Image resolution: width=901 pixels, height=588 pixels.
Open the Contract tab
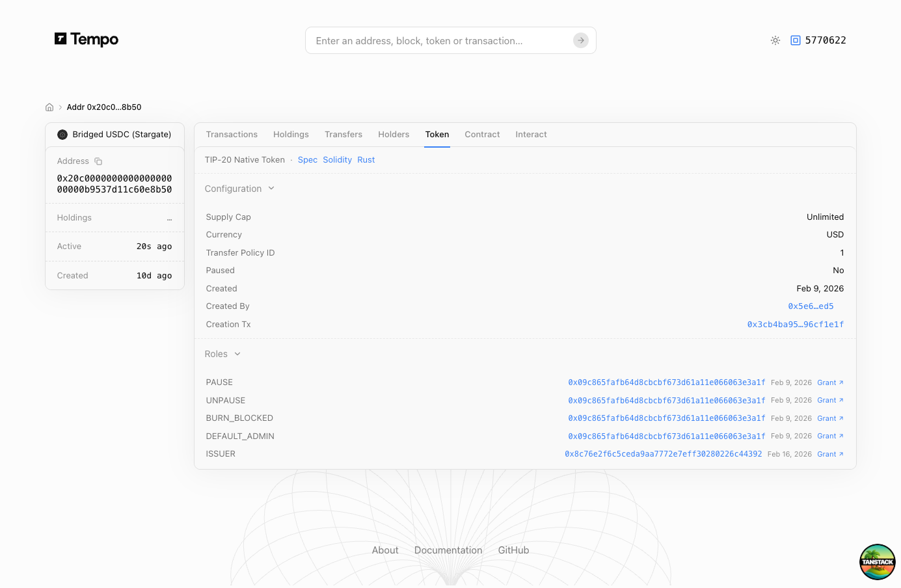482,135
